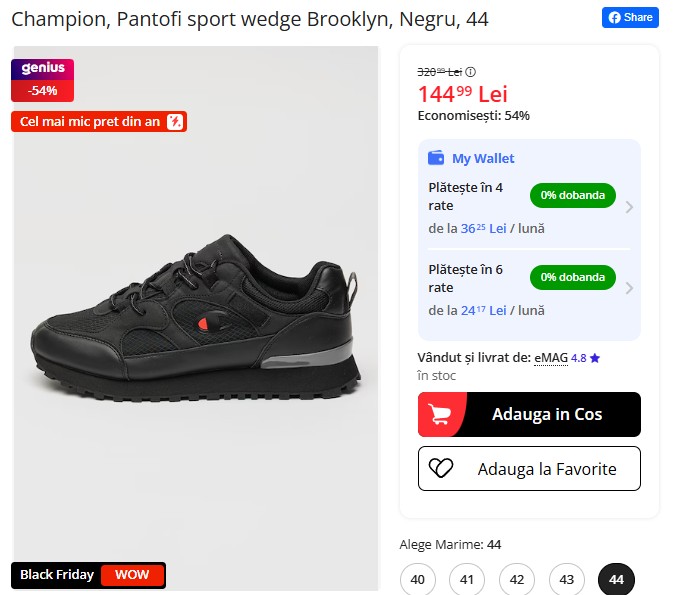The width and height of the screenshot is (678, 595).
Task: Expand the 4-installment payment option
Action: (x=628, y=207)
